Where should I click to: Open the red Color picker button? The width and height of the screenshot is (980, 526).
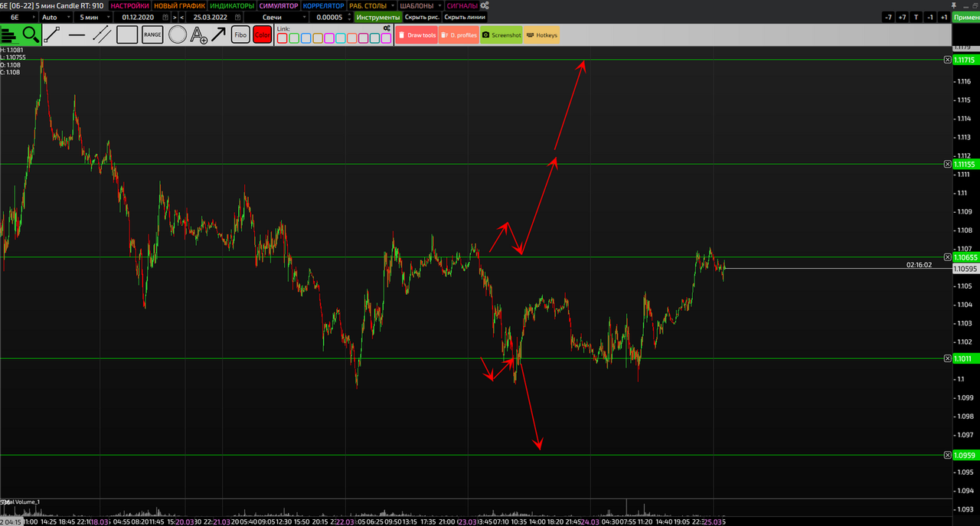point(262,34)
